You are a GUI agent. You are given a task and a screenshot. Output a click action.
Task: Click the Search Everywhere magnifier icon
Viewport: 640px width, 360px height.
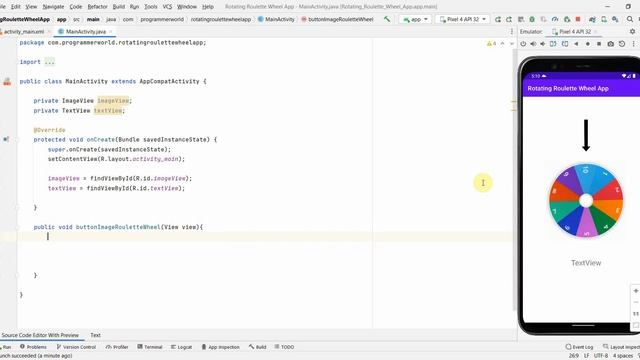(630, 19)
